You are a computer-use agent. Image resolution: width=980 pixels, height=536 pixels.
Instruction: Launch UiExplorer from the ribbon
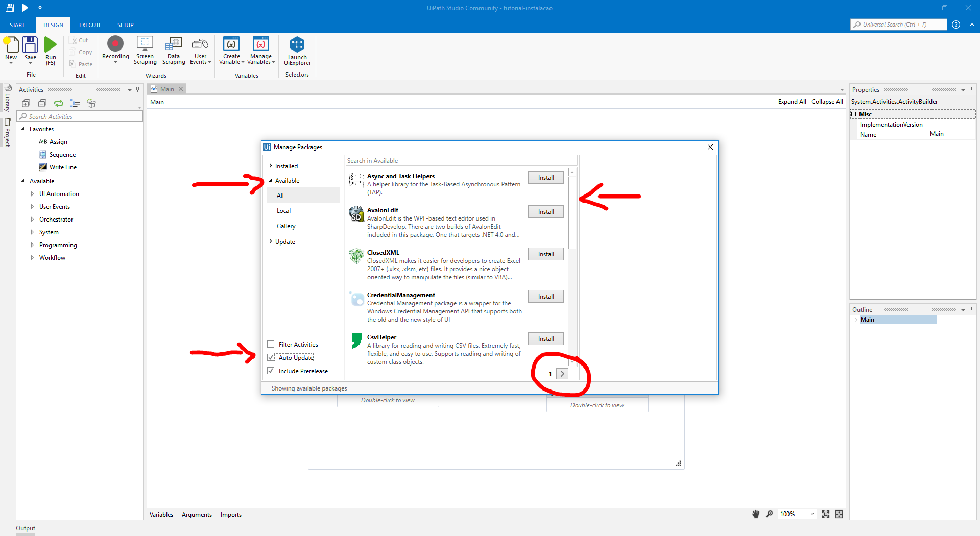coord(297,44)
